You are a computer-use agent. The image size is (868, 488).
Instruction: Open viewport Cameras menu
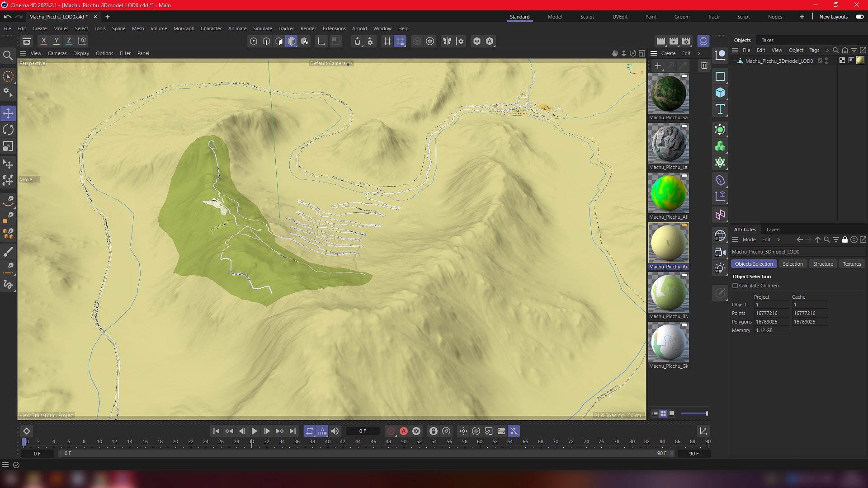[57, 53]
